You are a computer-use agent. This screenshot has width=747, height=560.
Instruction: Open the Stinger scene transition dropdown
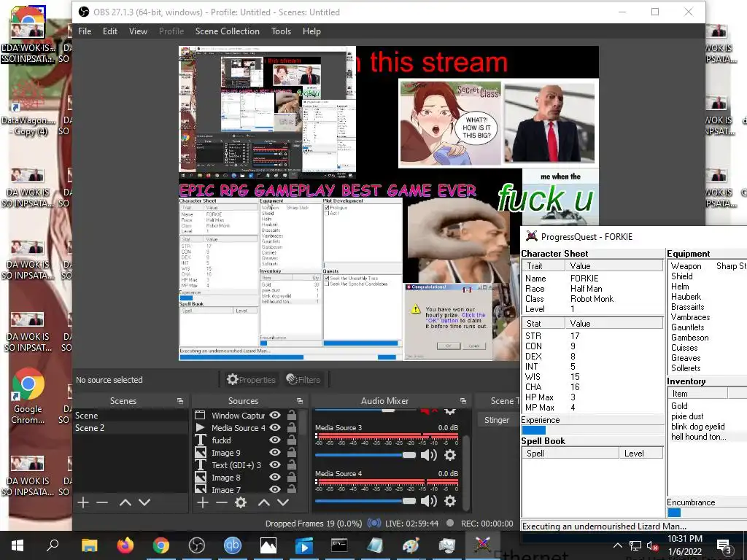coord(498,420)
